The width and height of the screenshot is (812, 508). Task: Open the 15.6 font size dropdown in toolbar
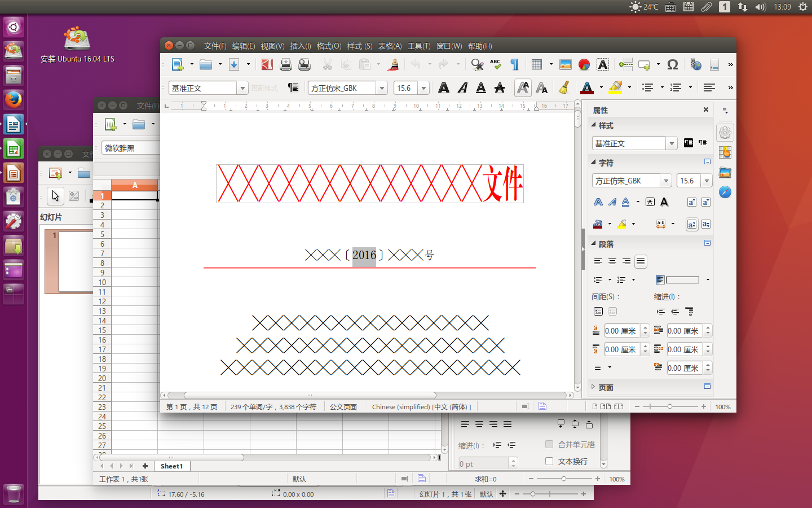[424, 88]
